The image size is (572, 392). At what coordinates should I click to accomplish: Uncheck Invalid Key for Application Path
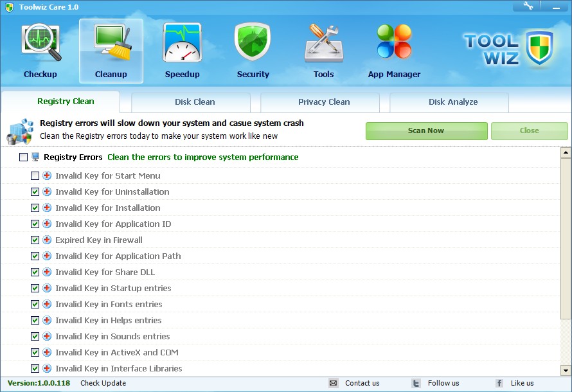[x=35, y=256]
